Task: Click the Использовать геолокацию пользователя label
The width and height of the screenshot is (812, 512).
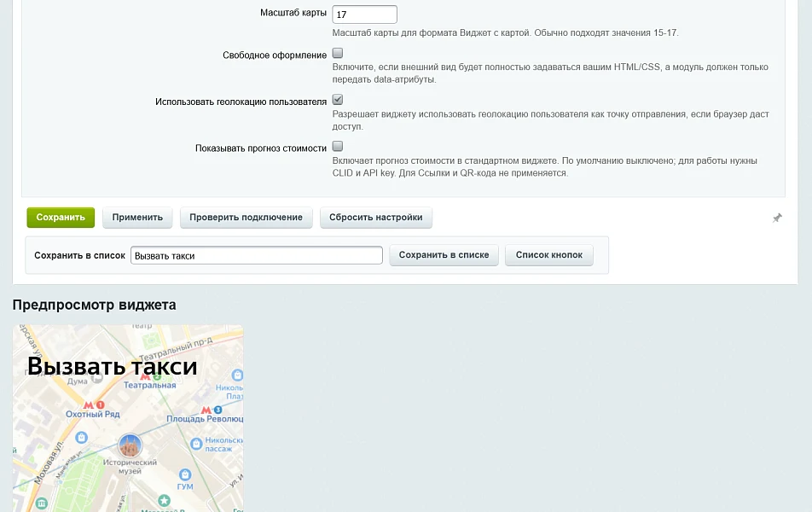Action: click(x=241, y=102)
